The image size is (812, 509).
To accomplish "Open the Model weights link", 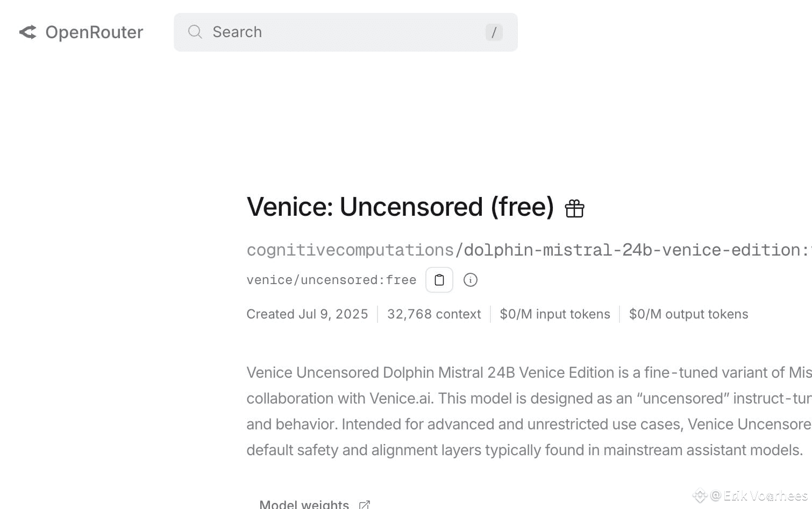I will [x=304, y=504].
